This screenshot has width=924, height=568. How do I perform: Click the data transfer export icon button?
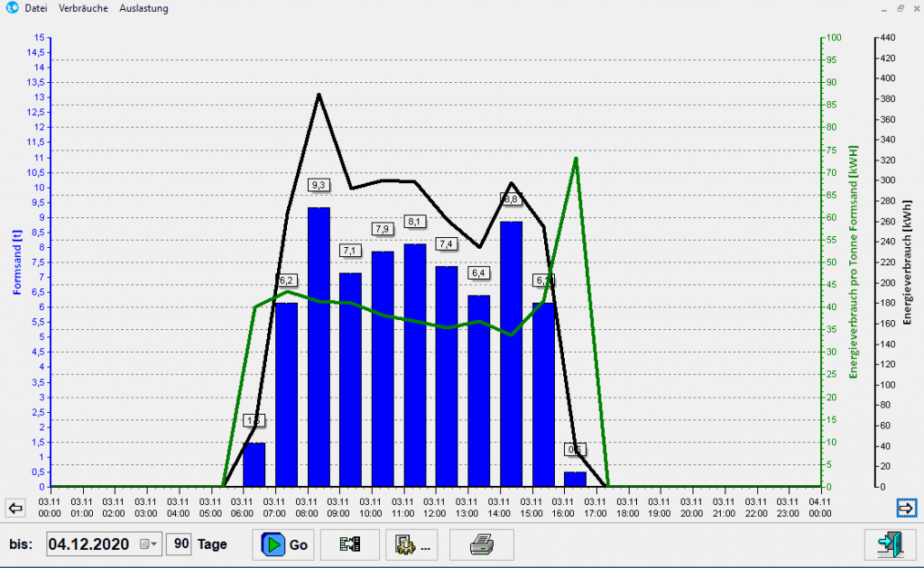(349, 545)
